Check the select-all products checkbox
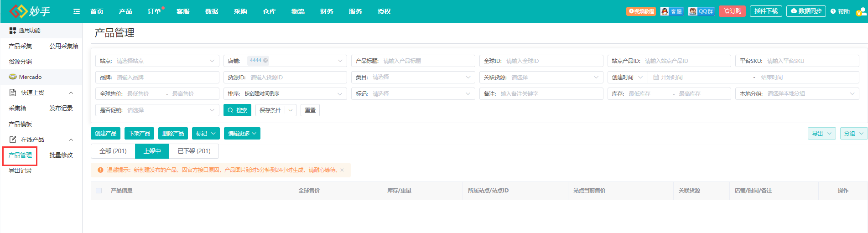The height and width of the screenshot is (233, 868). 99,191
